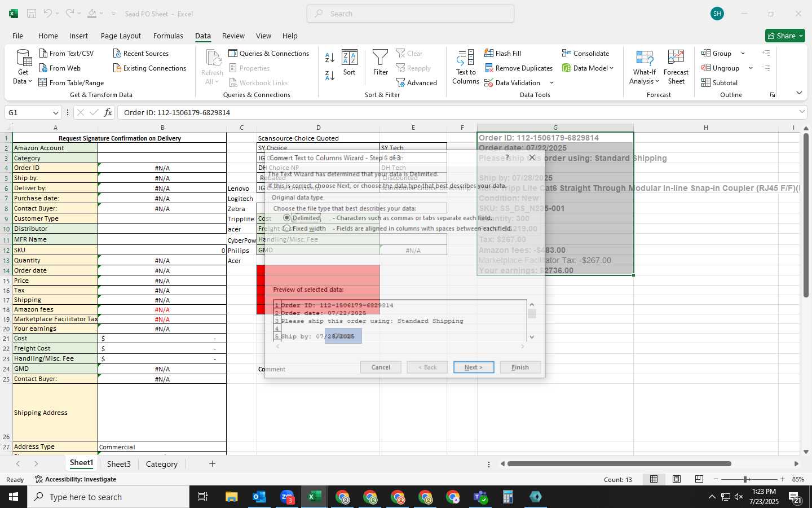Image resolution: width=812 pixels, height=508 pixels.
Task: Import data From Text/CSV
Action: click(x=67, y=53)
